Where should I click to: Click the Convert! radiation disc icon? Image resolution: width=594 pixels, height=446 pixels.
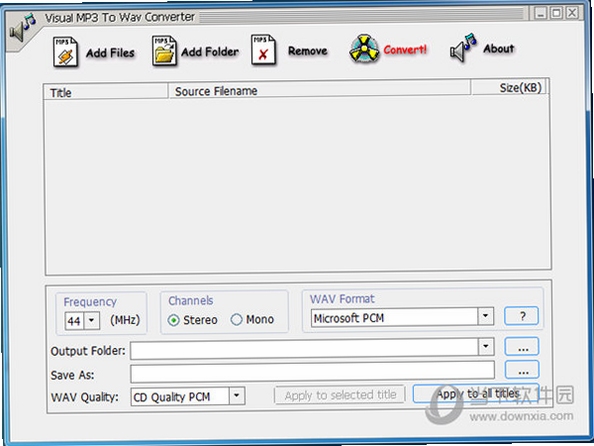[364, 49]
